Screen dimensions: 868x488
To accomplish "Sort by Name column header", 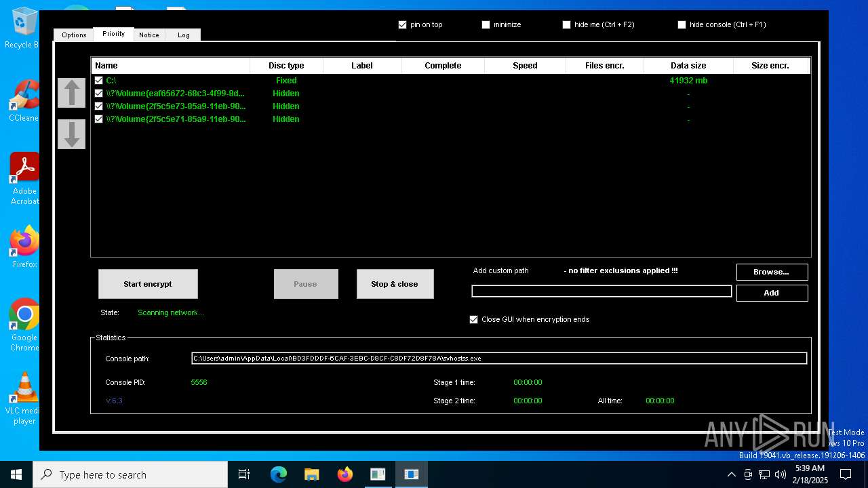I will [170, 66].
